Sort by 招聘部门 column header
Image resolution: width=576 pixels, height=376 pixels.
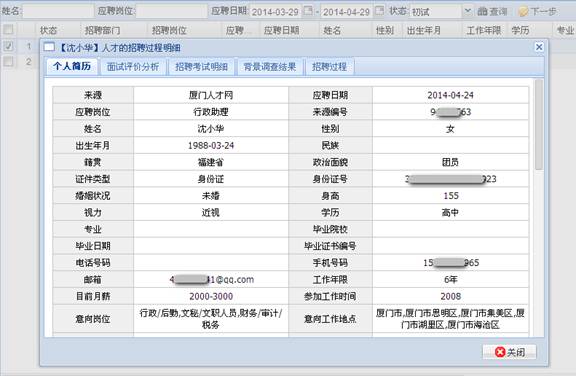tap(113, 30)
